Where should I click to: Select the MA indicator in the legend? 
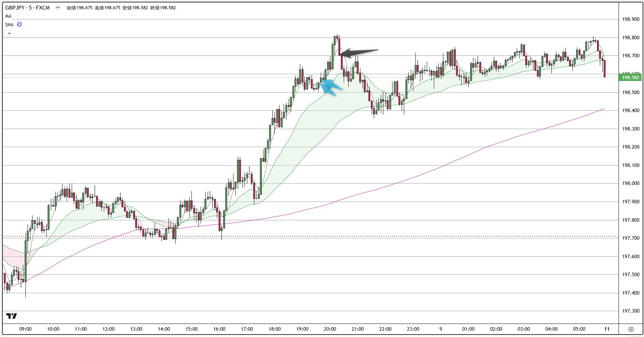pyautogui.click(x=8, y=16)
